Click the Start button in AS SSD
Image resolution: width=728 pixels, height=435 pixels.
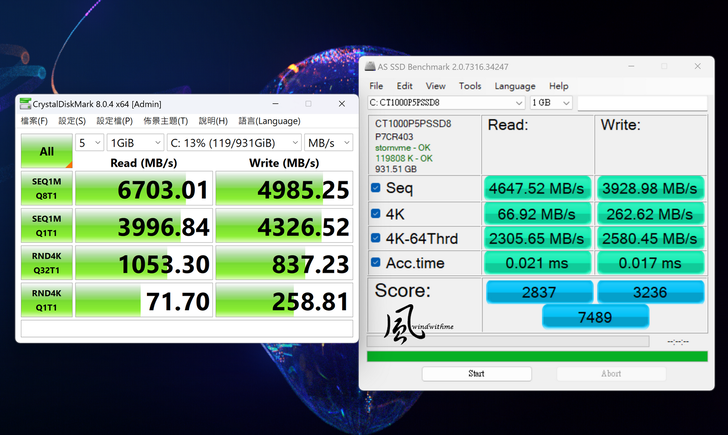click(x=476, y=374)
